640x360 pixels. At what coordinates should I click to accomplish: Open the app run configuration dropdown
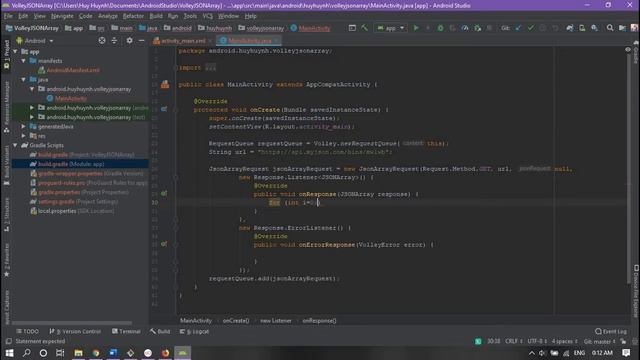[391, 28]
